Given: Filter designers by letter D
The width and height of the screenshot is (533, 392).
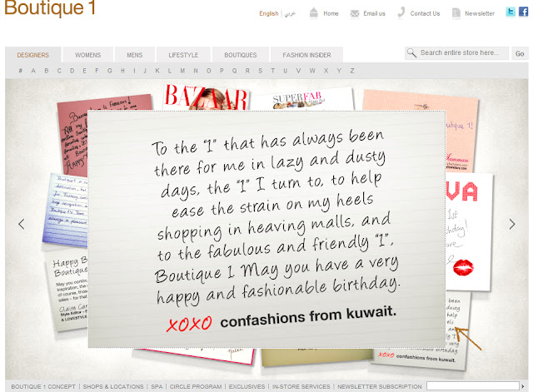Looking at the screenshot, I should point(72,71).
